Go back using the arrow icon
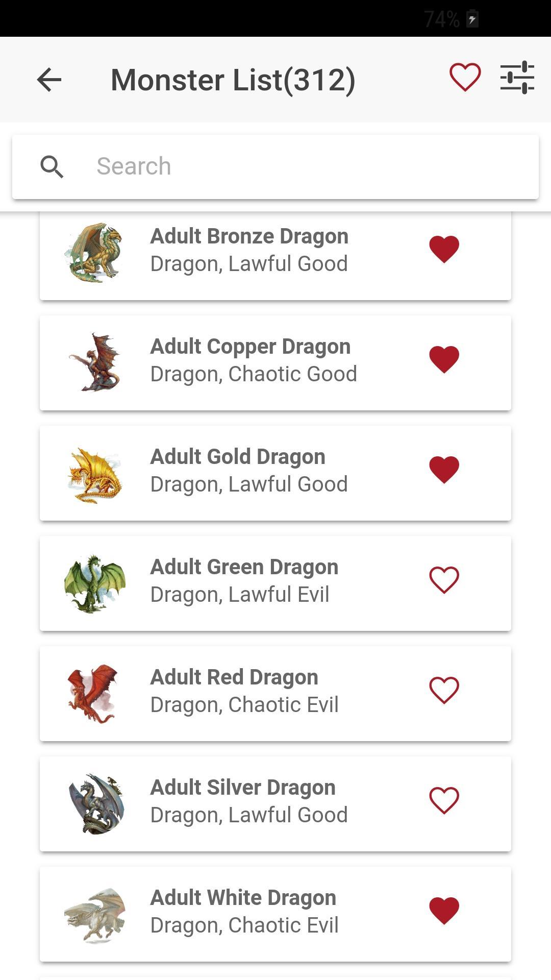551x980 pixels. pyautogui.click(x=49, y=80)
